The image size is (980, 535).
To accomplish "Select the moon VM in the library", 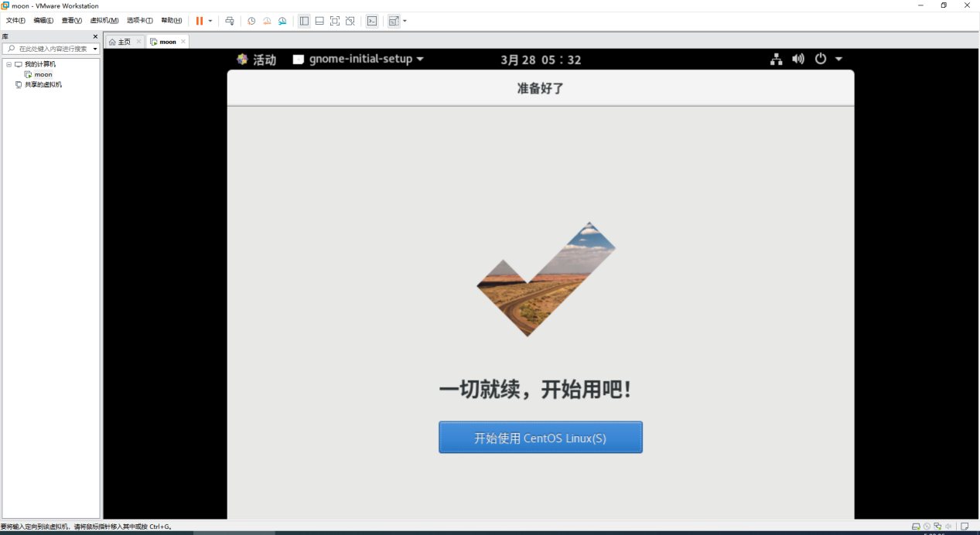I will 43,74.
